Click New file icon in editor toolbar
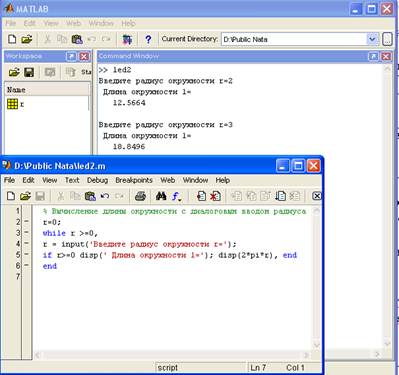 click(x=11, y=196)
